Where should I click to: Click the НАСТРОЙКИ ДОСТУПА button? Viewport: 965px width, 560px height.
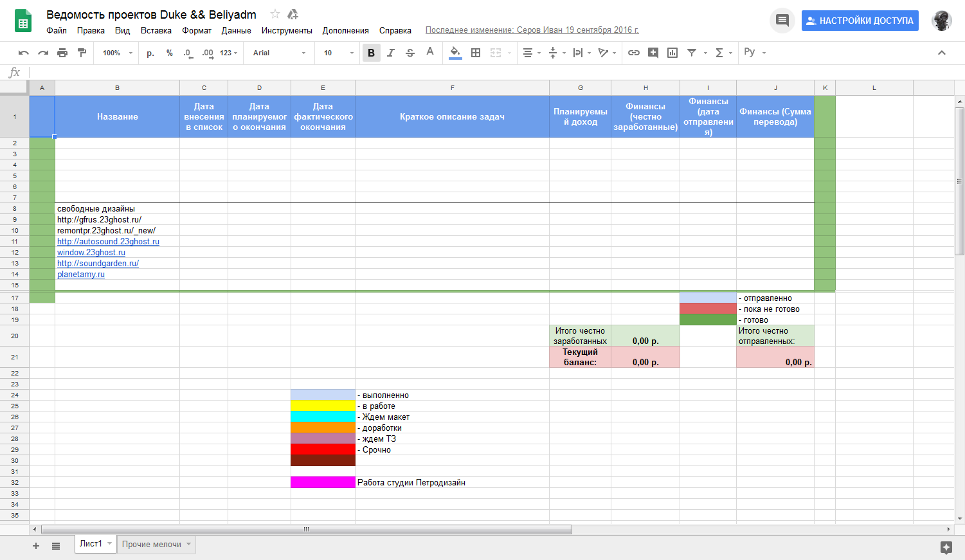click(860, 21)
